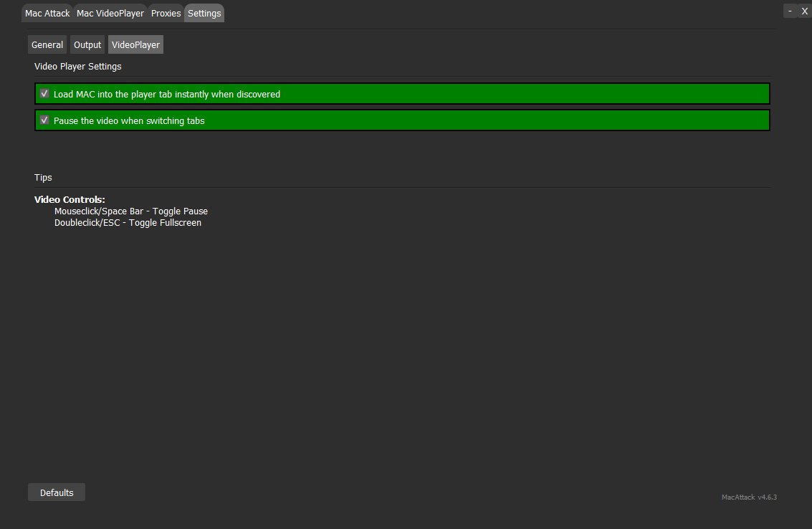Click the 'Video Player Settings' heading
812x529 pixels.
(77, 67)
